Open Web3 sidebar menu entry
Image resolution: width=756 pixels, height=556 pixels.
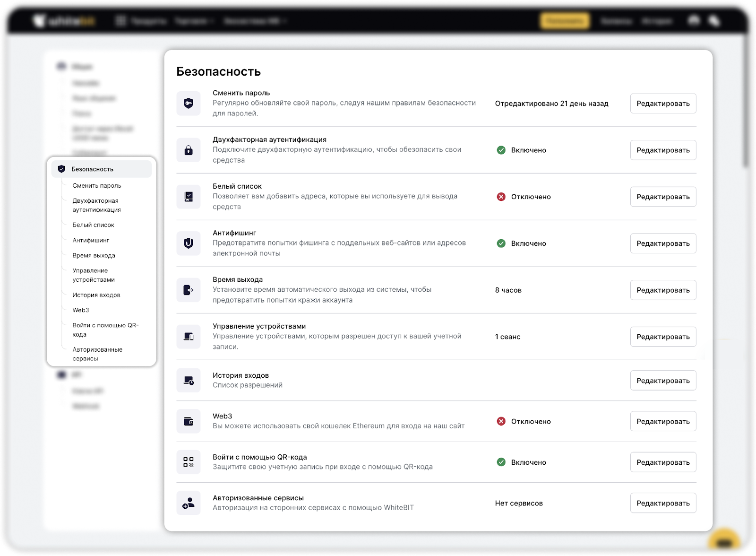click(81, 310)
